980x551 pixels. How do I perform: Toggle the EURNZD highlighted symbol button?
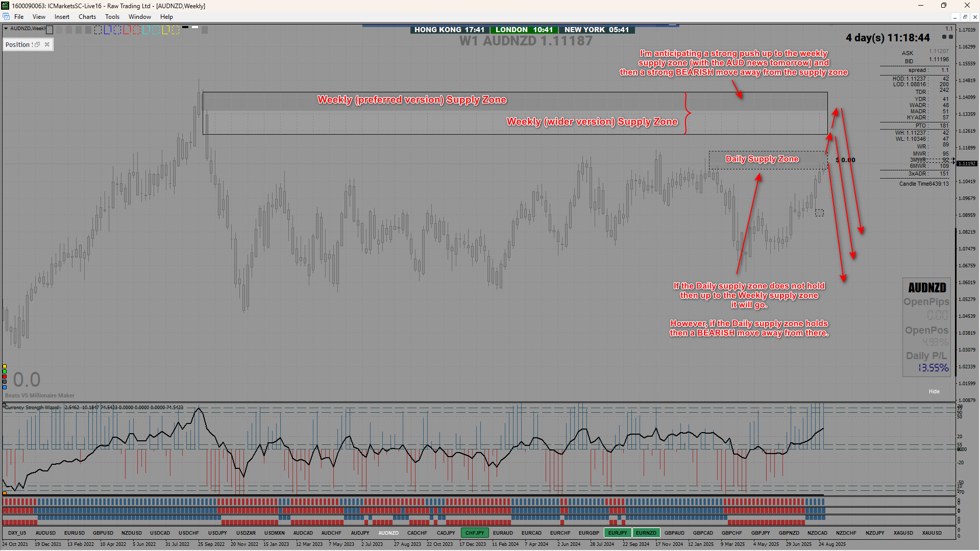click(x=646, y=533)
